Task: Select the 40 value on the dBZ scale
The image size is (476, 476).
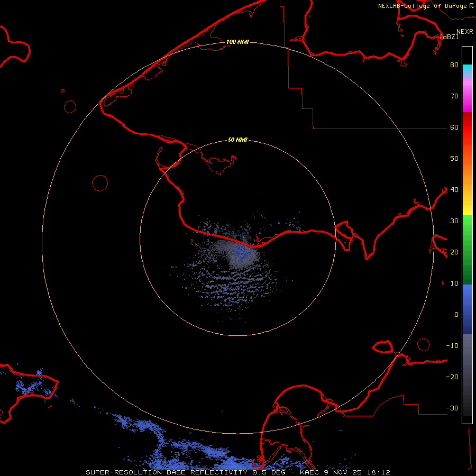Action: [x=454, y=189]
